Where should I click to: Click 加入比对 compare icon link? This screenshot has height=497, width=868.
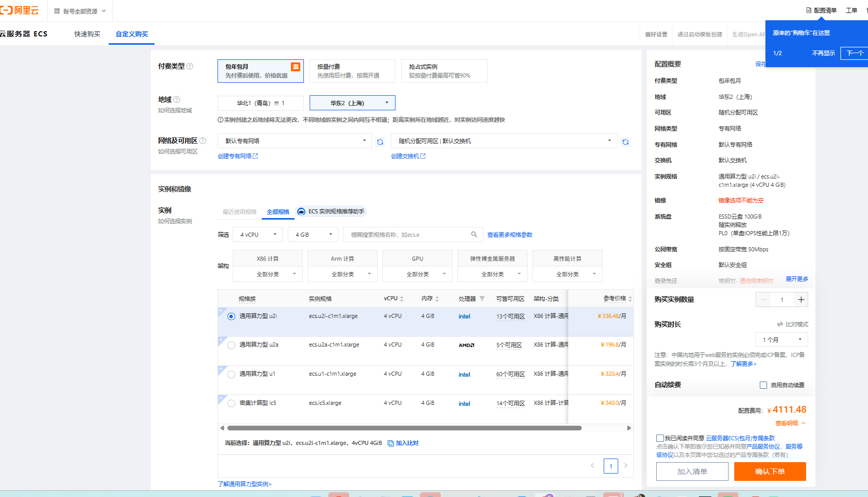(x=403, y=443)
